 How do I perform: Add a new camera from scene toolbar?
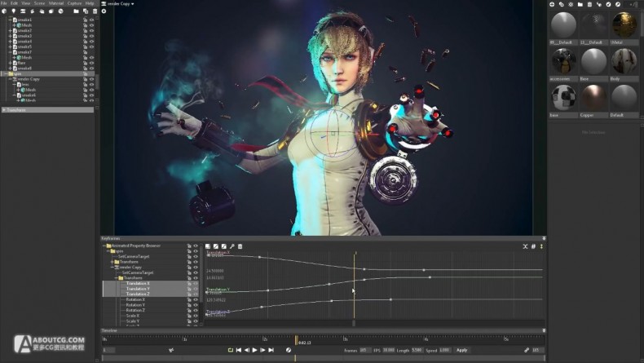(23, 11)
